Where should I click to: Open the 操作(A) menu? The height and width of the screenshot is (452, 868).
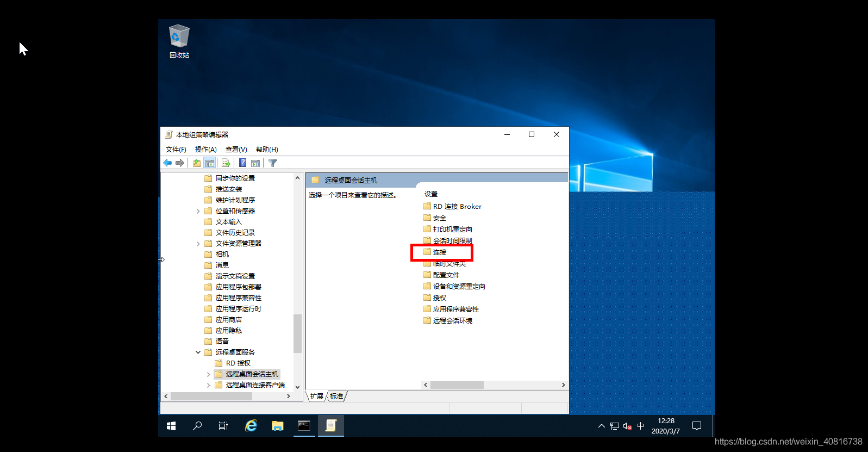(205, 150)
